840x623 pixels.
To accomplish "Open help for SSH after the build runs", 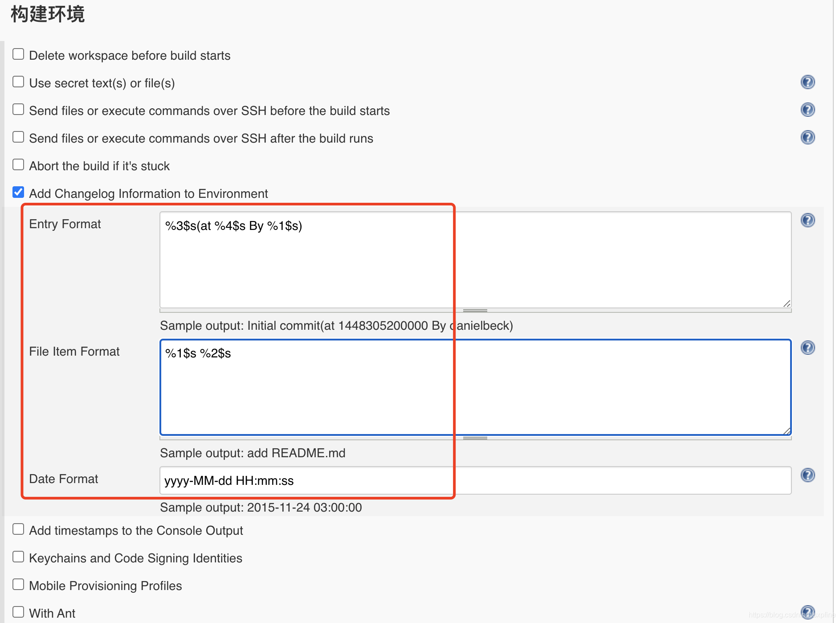I will point(807,137).
